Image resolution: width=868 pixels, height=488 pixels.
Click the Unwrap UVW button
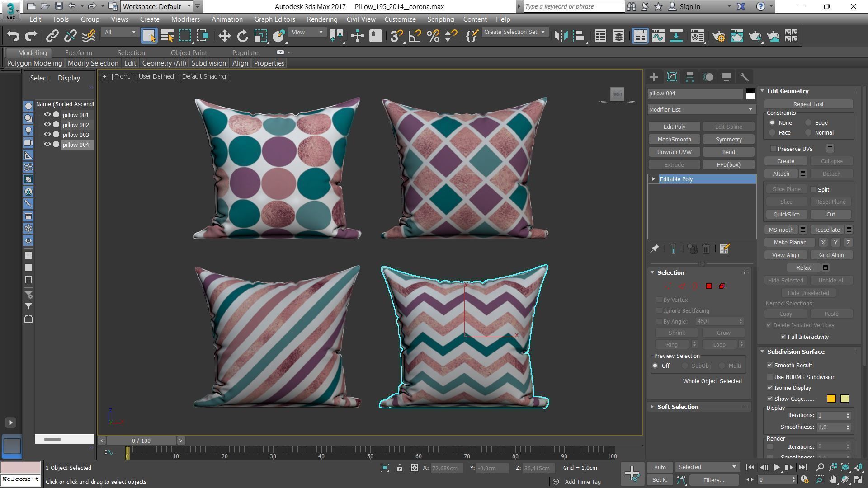point(674,152)
